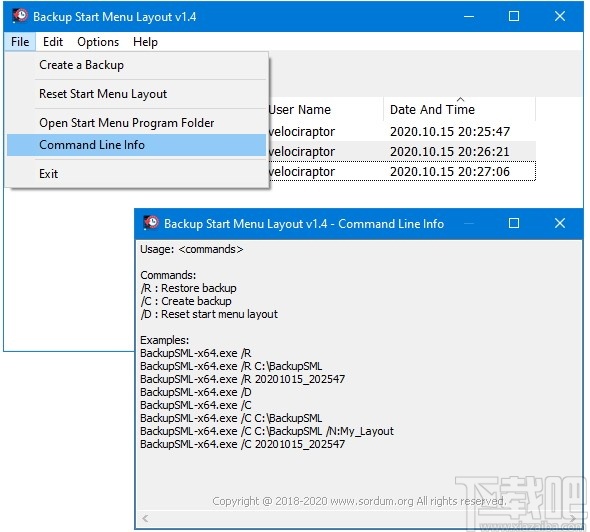Screen dimensions: 590x532
Task: Choose Exit from the File menu
Action: click(x=136, y=174)
